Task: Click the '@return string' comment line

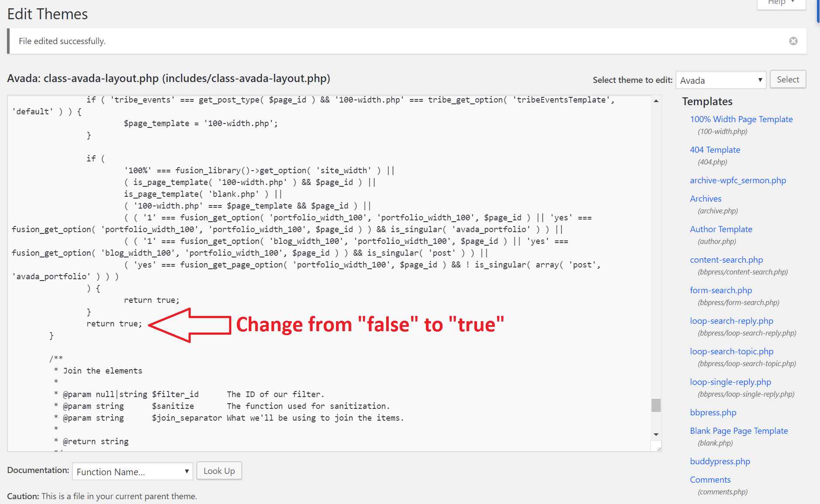Action: pyautogui.click(x=91, y=441)
